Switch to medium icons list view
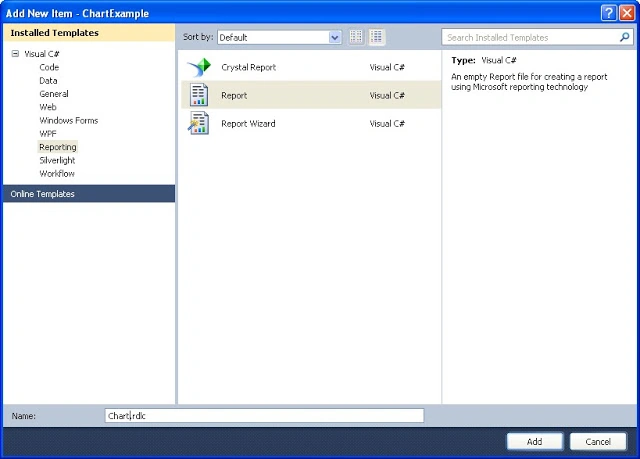Image resolution: width=640 pixels, height=459 pixels. coord(376,37)
